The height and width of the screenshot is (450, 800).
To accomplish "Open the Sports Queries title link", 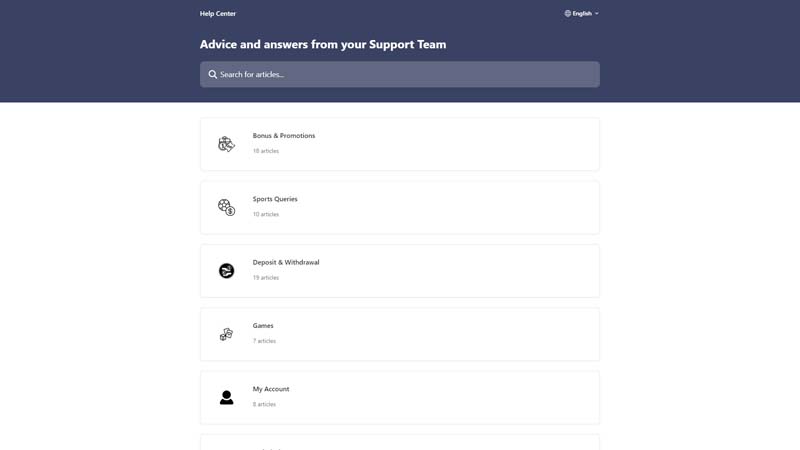I will click(x=275, y=199).
